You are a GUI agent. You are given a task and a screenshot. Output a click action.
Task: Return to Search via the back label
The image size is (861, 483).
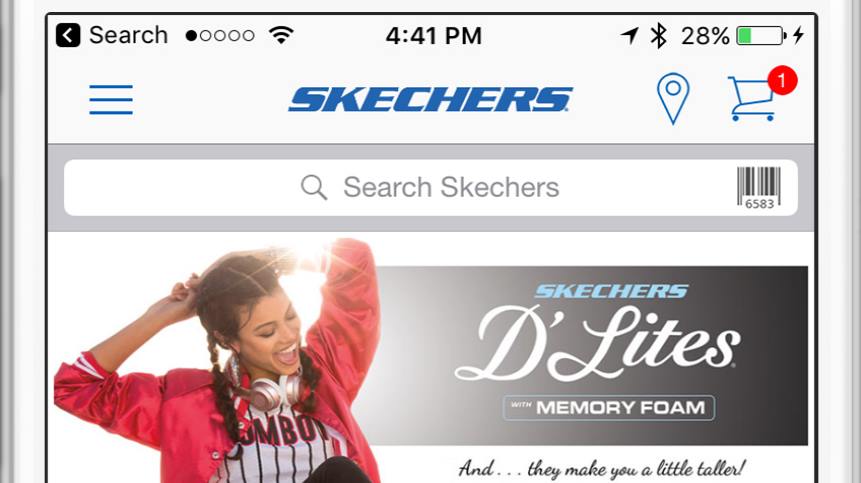tap(128, 35)
